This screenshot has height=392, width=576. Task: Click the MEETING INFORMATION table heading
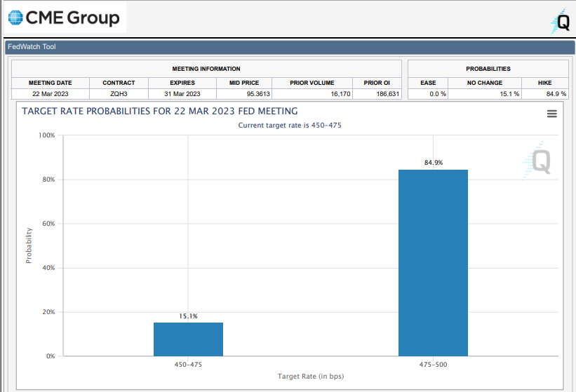click(x=206, y=69)
